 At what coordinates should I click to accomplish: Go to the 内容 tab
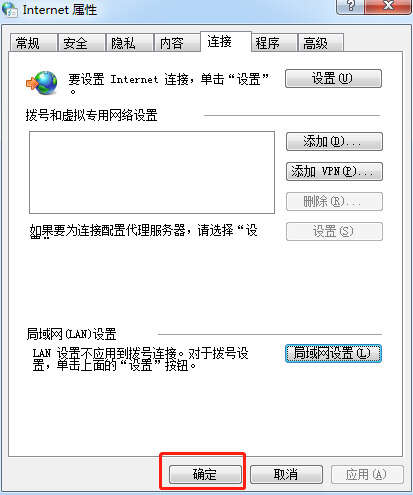(x=177, y=43)
